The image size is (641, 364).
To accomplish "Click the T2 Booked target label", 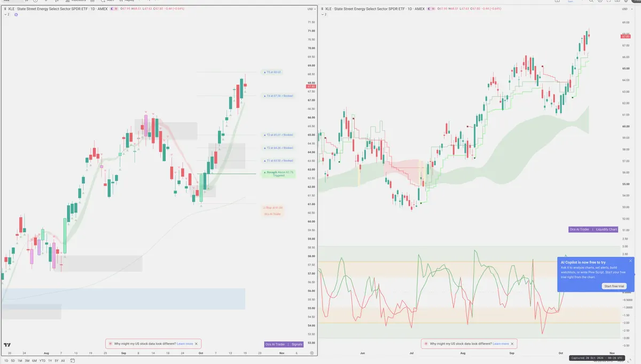I will pos(278,148).
